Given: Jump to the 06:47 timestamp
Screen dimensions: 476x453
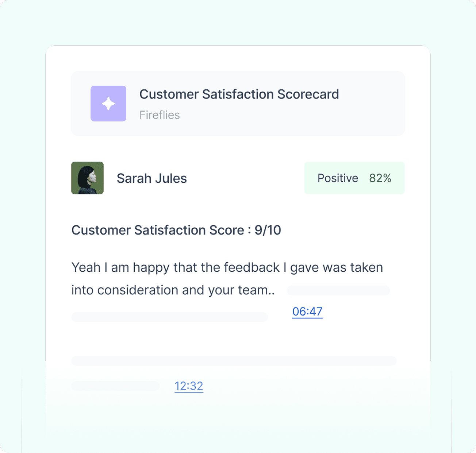Looking at the screenshot, I should click(x=307, y=311).
